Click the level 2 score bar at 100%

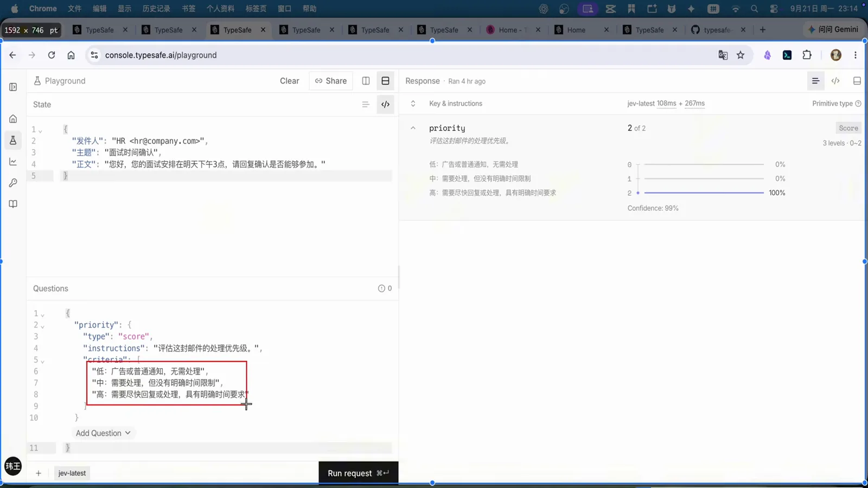(704, 192)
